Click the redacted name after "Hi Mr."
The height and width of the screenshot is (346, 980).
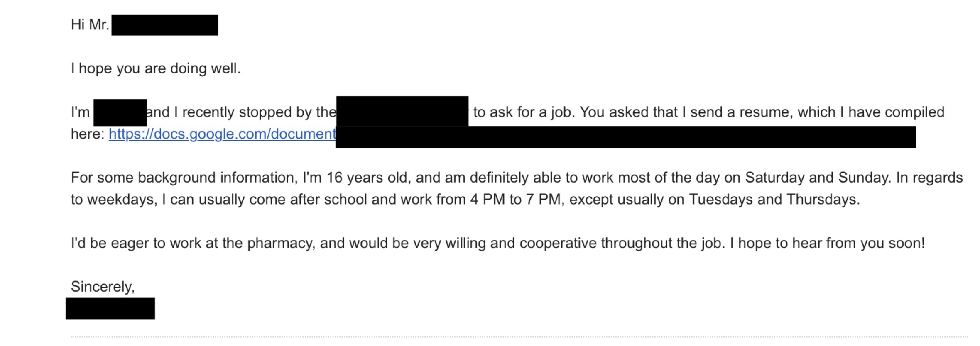coord(164,25)
